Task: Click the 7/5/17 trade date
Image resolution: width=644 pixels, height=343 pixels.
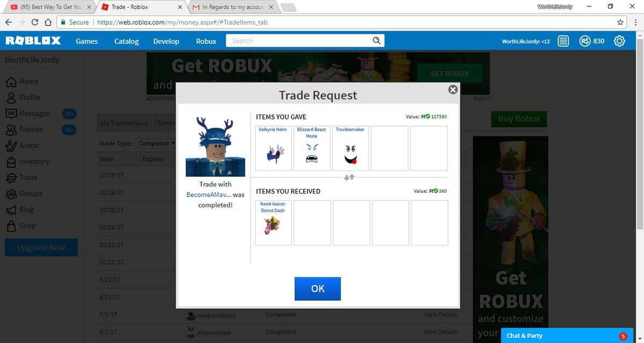Action: (x=108, y=315)
